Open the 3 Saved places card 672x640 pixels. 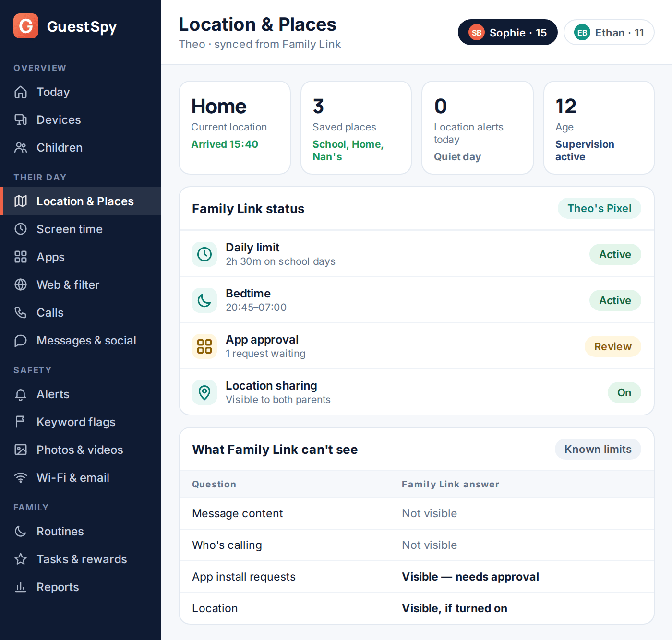point(356,128)
